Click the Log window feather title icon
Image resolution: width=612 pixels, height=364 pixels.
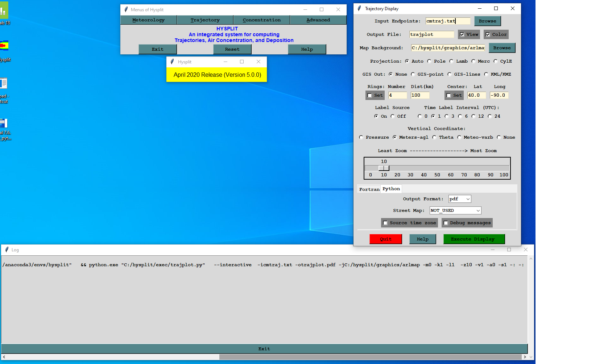pos(7,250)
